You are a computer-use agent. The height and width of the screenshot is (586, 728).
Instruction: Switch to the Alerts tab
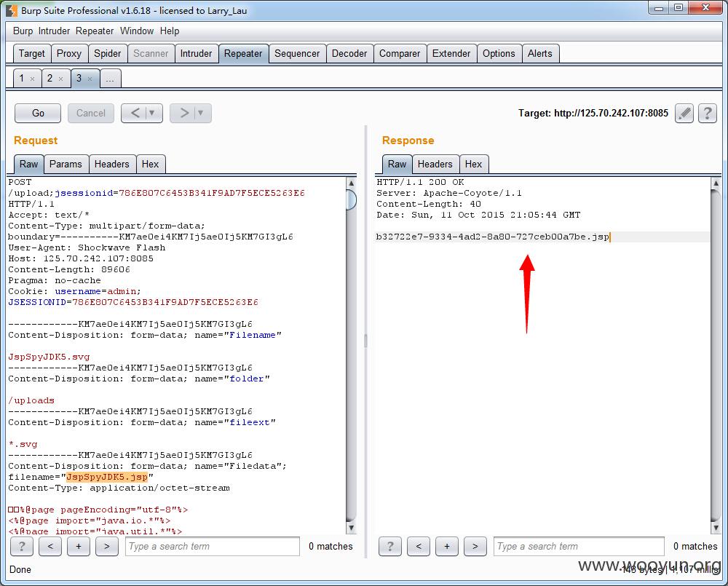(x=540, y=53)
